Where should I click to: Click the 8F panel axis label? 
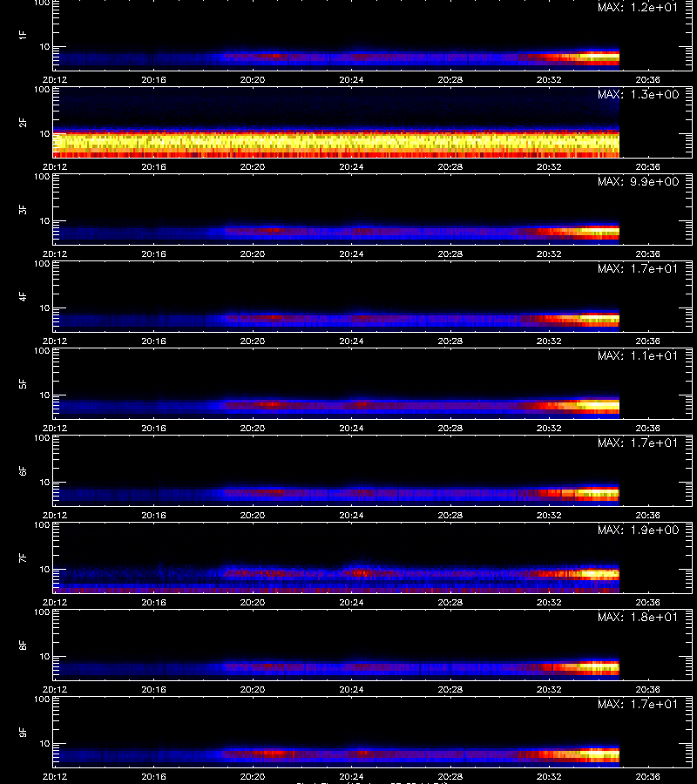coord(23,645)
